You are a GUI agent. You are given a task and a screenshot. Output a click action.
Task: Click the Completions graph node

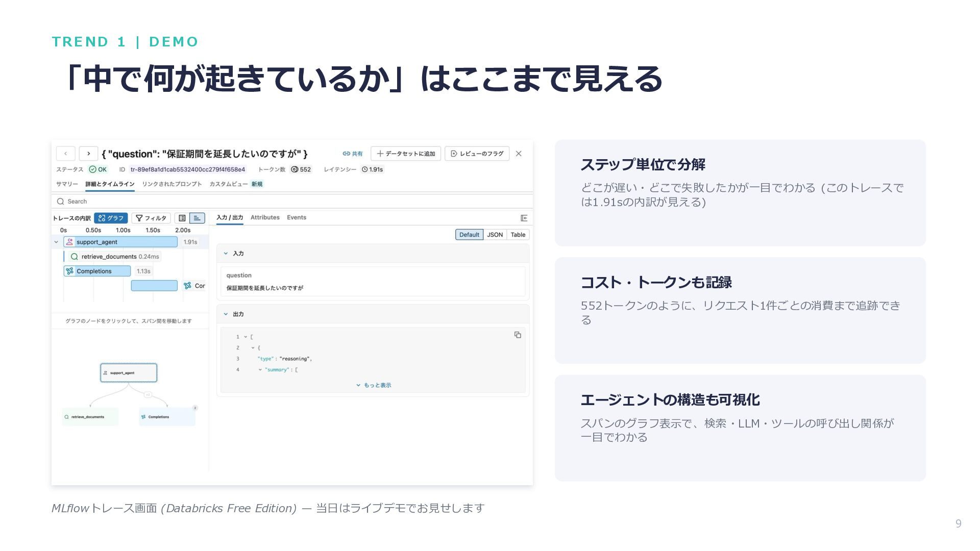pyautogui.click(x=167, y=417)
